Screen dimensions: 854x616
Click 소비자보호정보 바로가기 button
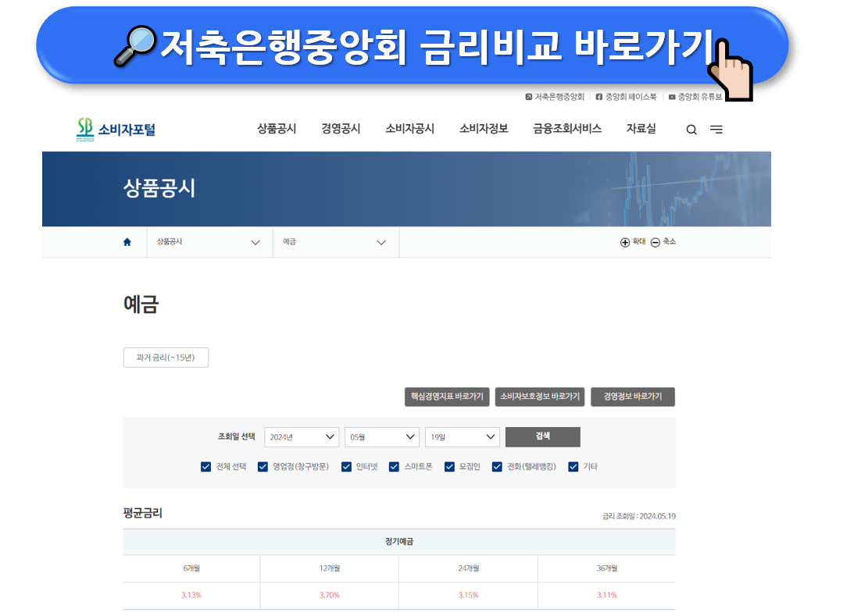pyautogui.click(x=540, y=397)
